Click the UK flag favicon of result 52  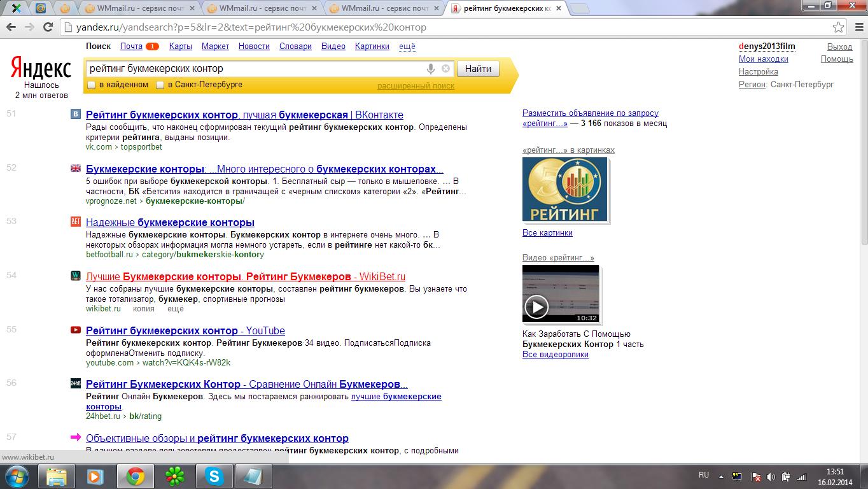76,168
